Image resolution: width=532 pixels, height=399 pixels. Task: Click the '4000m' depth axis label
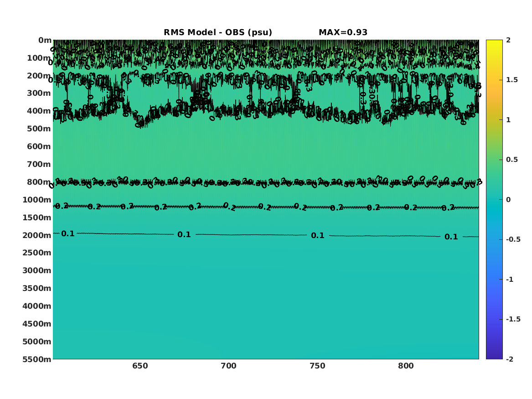click(x=37, y=306)
